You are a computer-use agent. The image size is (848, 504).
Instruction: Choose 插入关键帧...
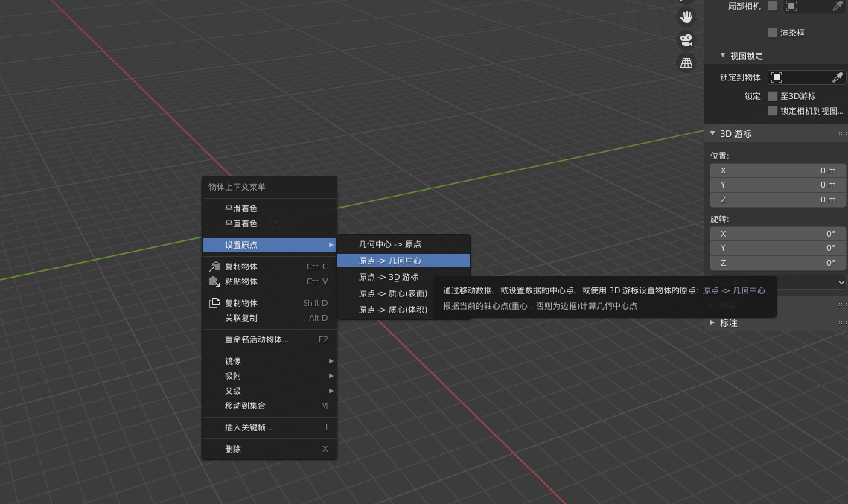point(270,427)
